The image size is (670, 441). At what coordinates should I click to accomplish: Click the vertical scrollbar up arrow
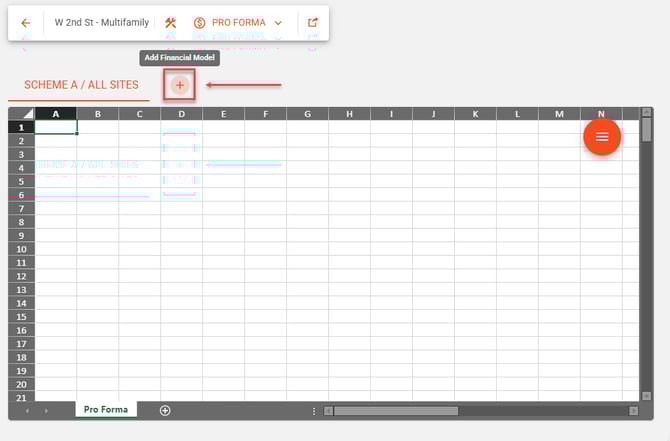click(647, 114)
